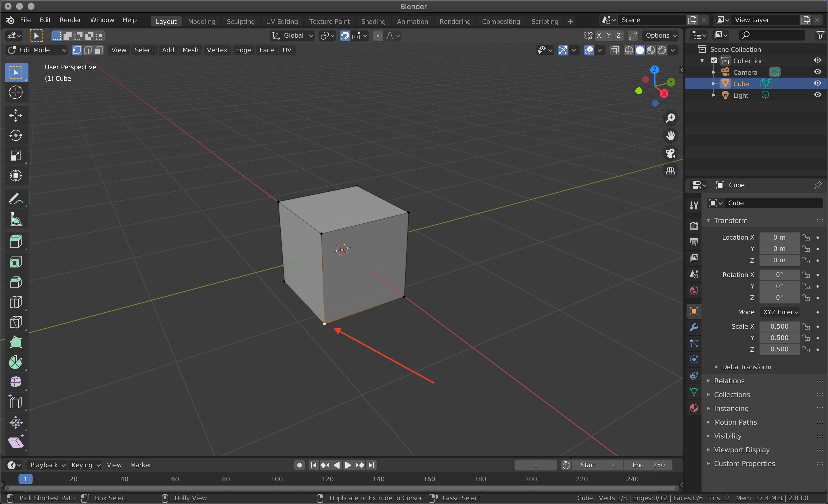Select the Rotate tool
The width and height of the screenshot is (828, 504).
[x=16, y=136]
